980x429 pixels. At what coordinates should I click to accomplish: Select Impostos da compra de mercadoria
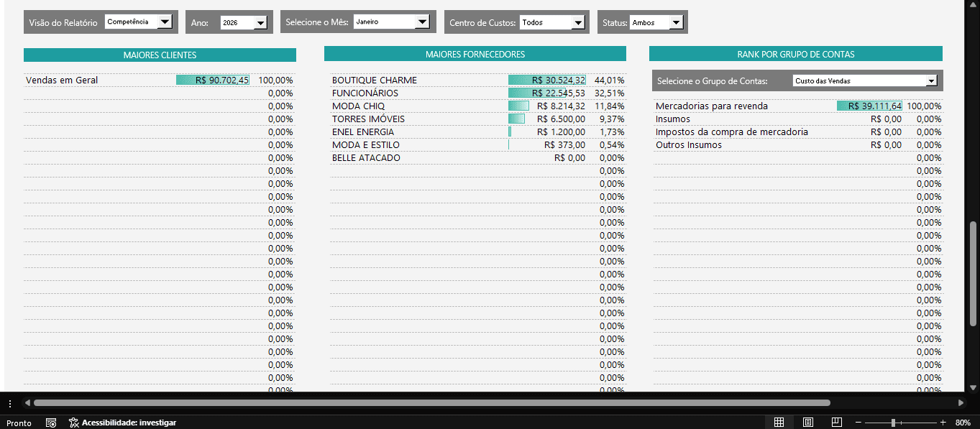pos(732,132)
